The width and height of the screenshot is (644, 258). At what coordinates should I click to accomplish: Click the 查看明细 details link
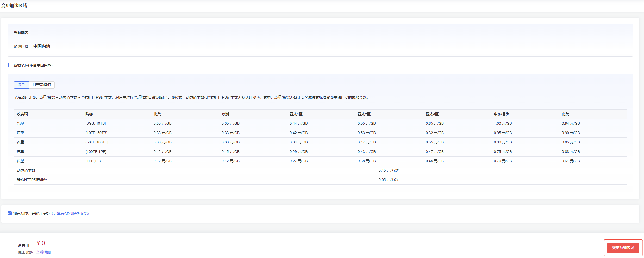pyautogui.click(x=43, y=252)
